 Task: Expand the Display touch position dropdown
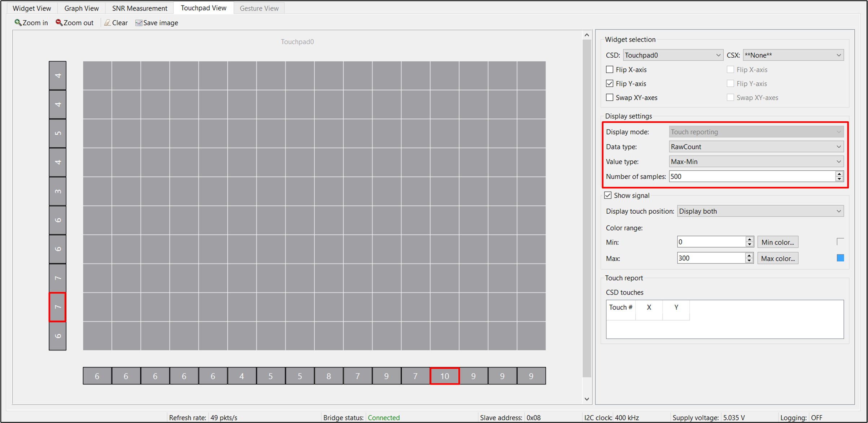840,211
